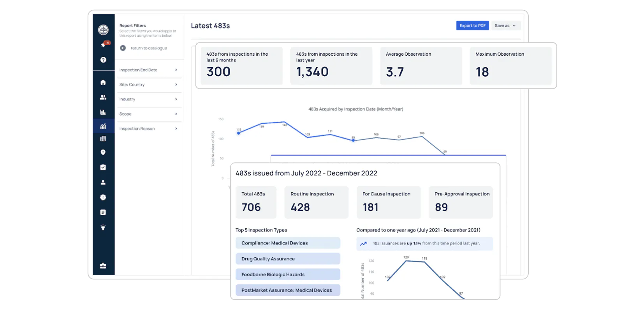Click the 95 data point on chart

point(353,140)
